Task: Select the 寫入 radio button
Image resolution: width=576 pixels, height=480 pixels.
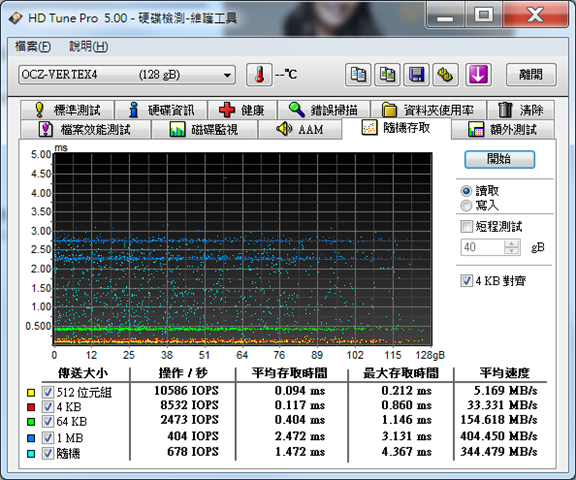Action: [466, 205]
